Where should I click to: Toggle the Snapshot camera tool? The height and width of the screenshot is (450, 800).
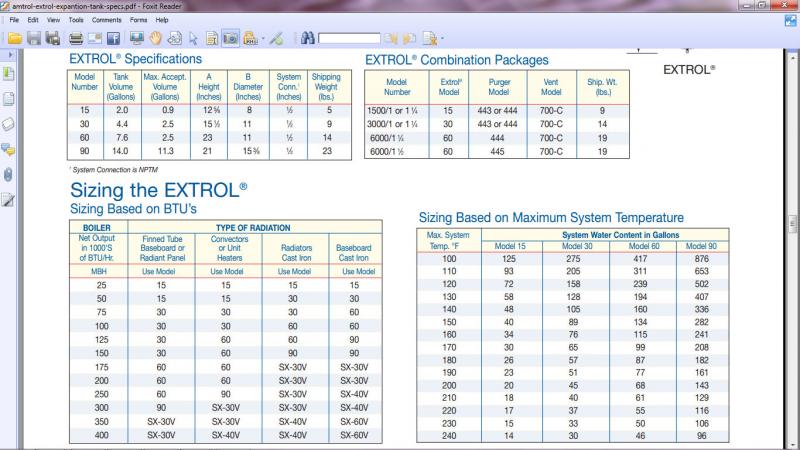click(231, 38)
